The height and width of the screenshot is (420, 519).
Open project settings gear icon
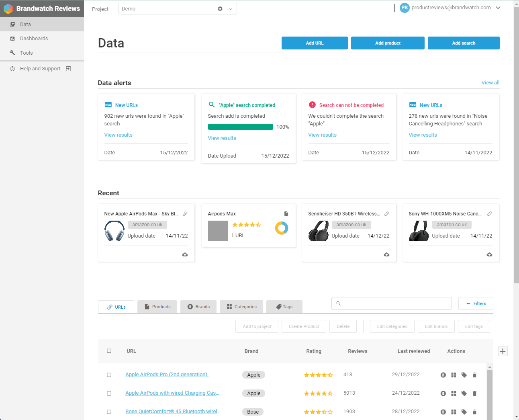(x=220, y=9)
